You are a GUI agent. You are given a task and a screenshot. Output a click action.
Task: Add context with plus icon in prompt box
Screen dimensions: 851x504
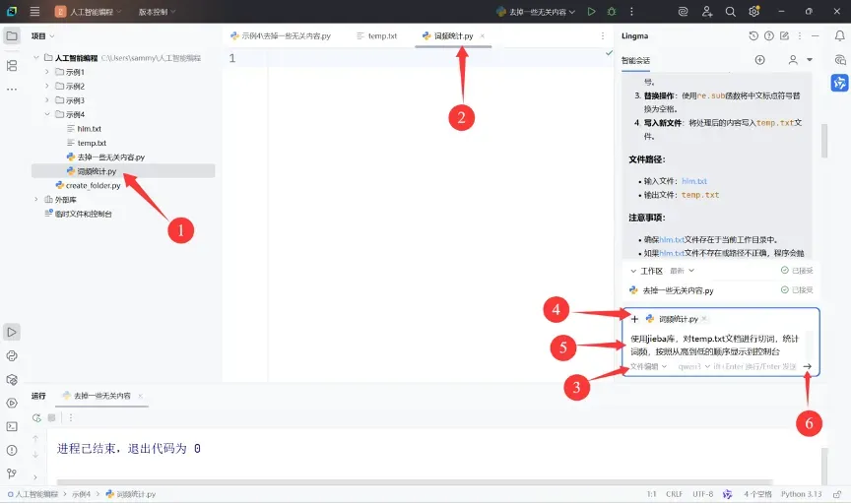point(634,319)
